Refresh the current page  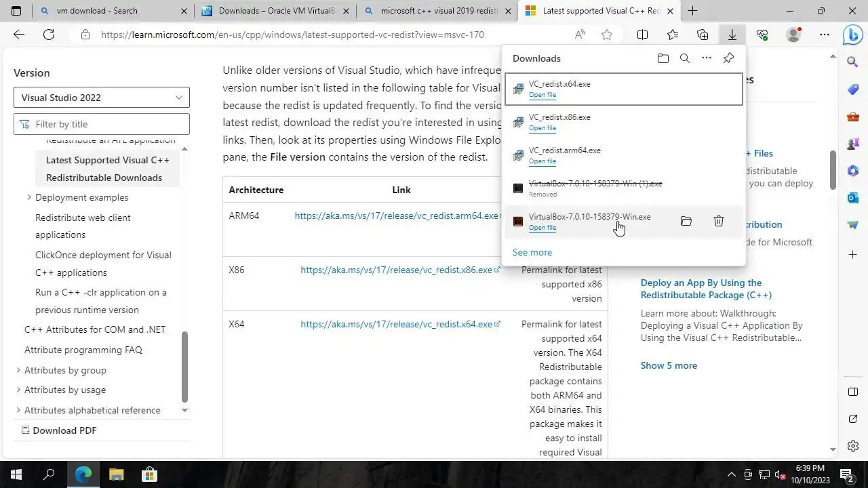tap(49, 35)
